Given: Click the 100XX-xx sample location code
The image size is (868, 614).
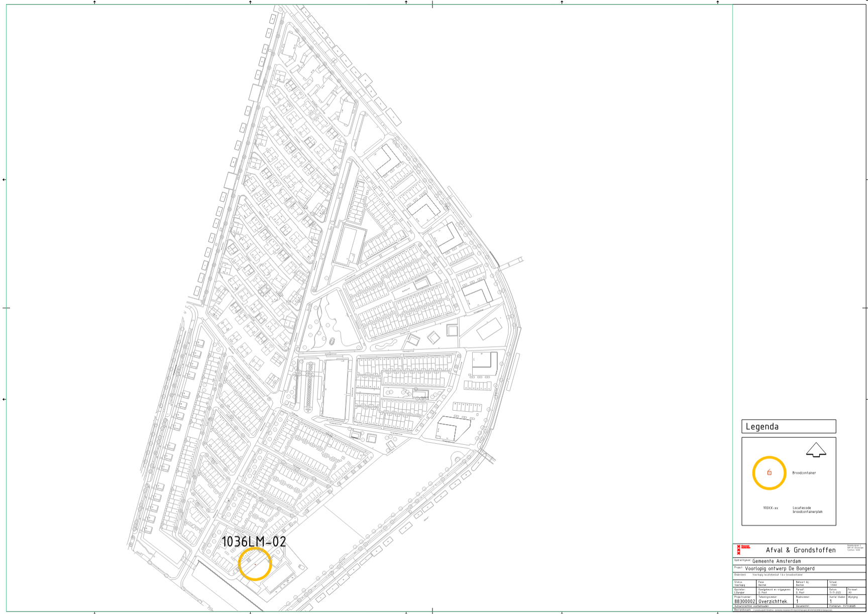Looking at the screenshot, I should pyautogui.click(x=770, y=508).
